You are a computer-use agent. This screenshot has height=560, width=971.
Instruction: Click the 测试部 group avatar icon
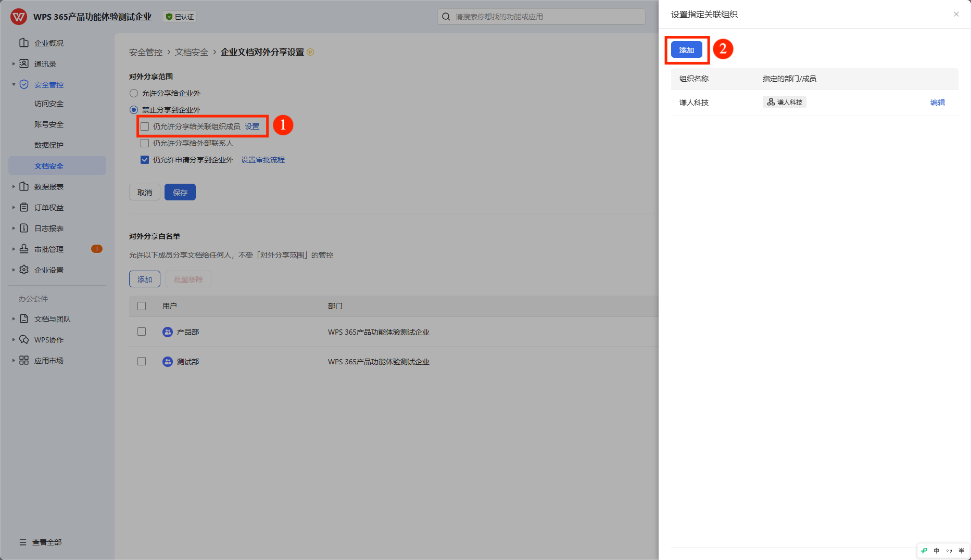pos(168,362)
